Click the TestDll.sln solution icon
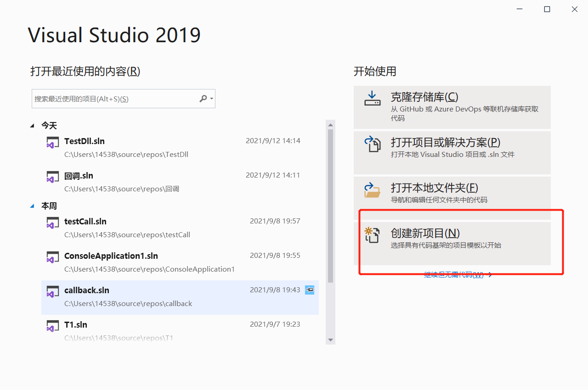This screenshot has width=588, height=390. tap(52, 142)
